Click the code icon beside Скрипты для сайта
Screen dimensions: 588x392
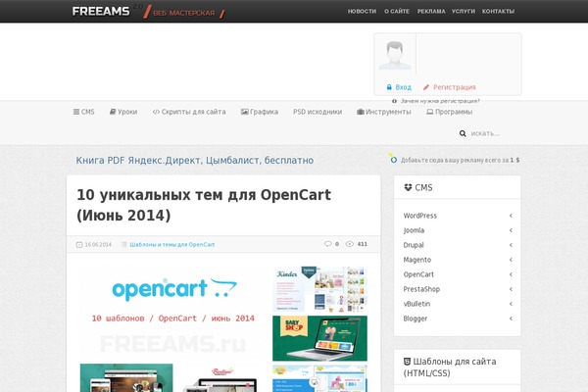click(156, 112)
